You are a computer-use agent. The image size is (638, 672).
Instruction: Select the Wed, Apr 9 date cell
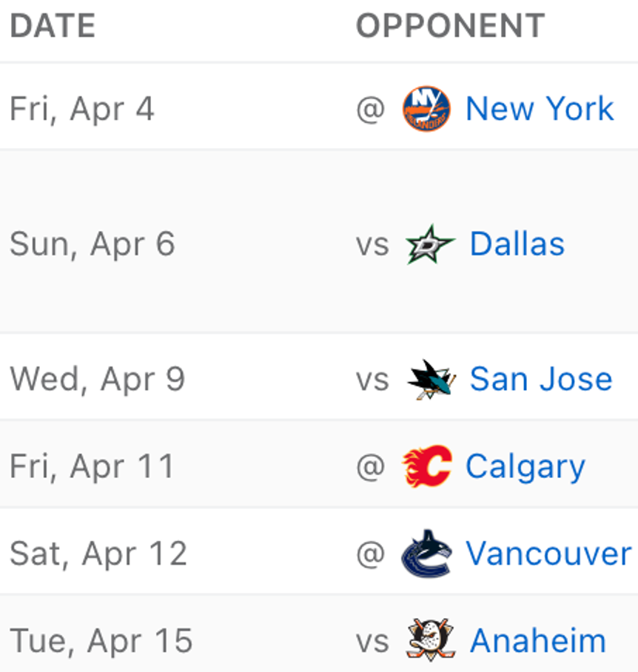coord(97,380)
